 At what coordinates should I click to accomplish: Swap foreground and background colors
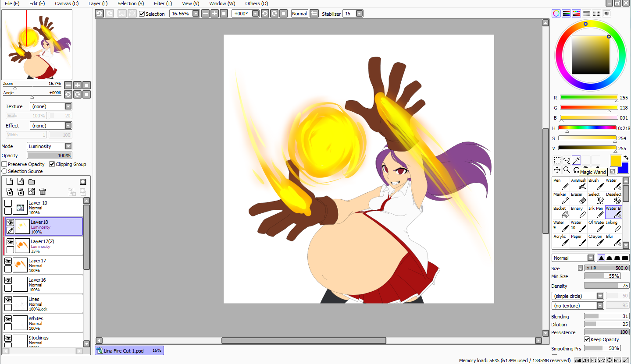click(626, 158)
